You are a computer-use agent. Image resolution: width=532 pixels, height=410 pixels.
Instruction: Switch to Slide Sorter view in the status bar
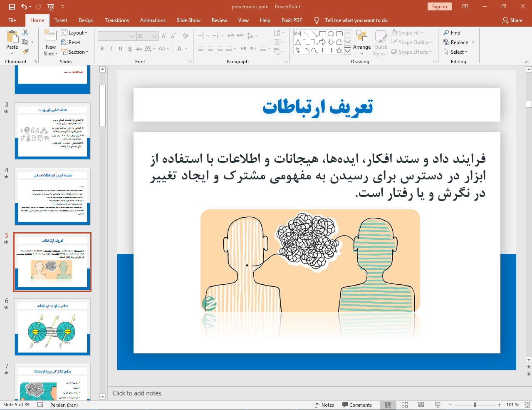pos(405,405)
